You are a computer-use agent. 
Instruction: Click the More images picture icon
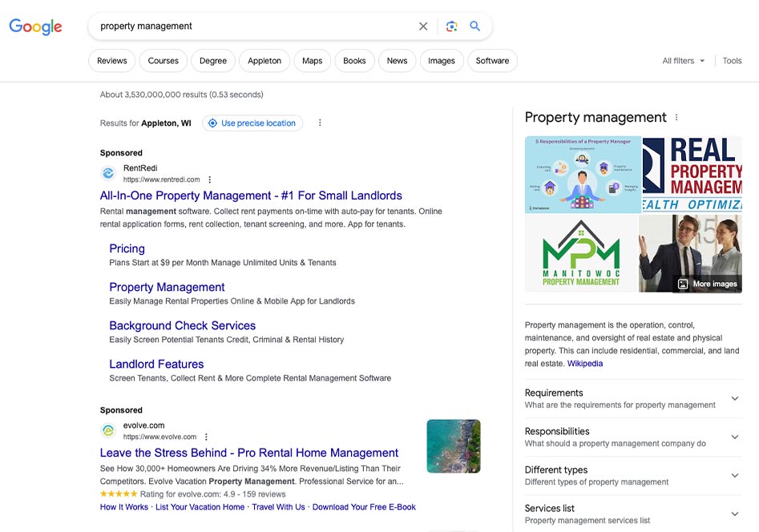(x=683, y=284)
